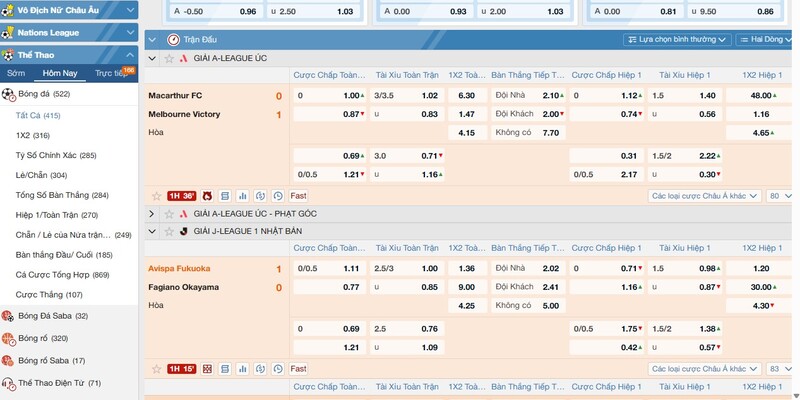Open the scoreboard icon in Macarthur match row

click(225, 196)
